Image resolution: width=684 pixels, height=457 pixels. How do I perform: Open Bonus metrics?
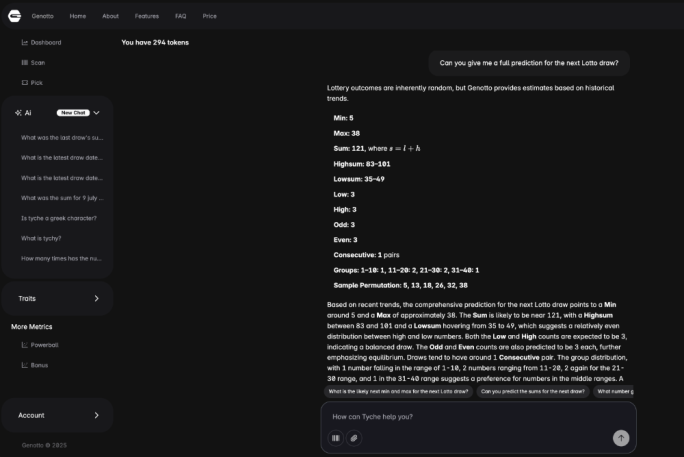click(39, 365)
